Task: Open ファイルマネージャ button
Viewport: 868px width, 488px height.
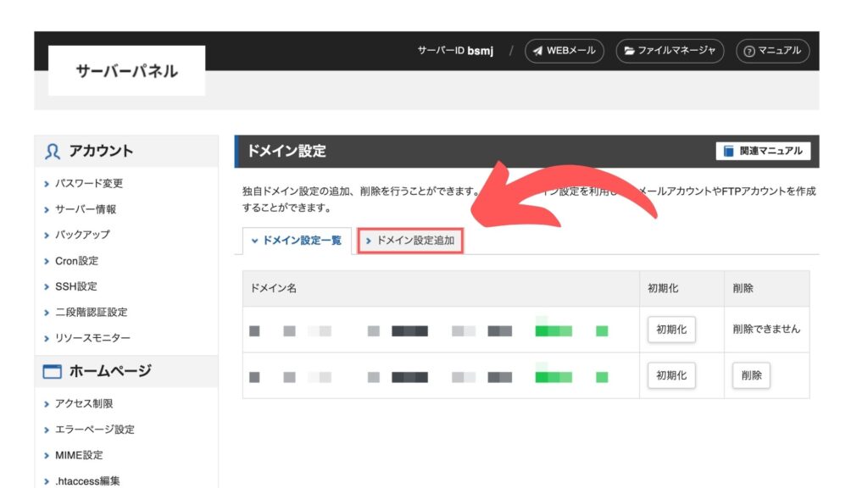Action: pos(670,51)
